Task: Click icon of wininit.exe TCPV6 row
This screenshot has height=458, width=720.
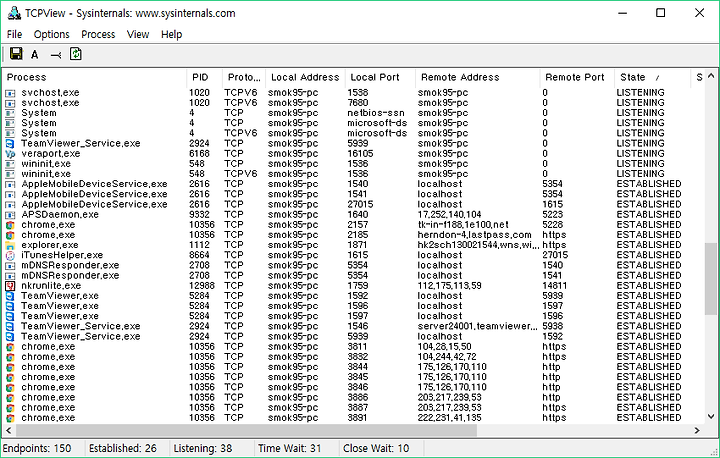Action: (10, 174)
